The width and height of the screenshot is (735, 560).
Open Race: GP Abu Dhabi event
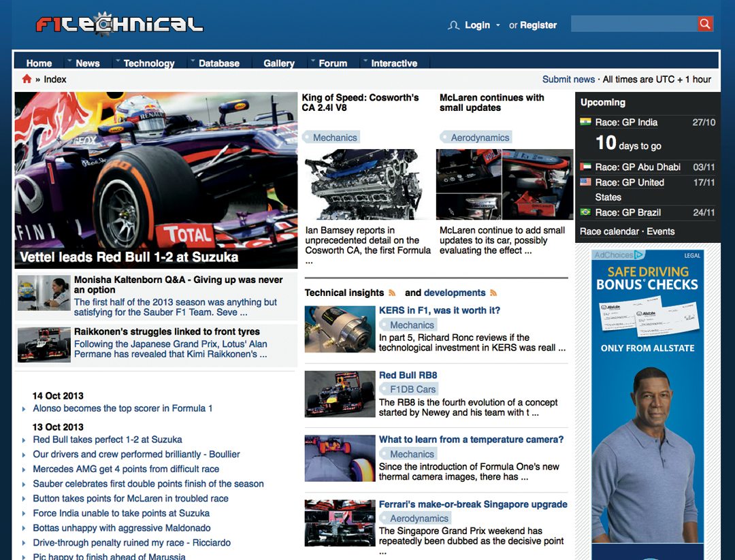(638, 167)
